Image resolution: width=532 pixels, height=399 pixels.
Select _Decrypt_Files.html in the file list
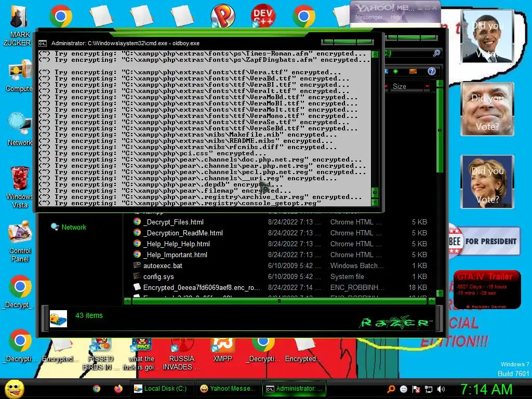coord(280,222)
